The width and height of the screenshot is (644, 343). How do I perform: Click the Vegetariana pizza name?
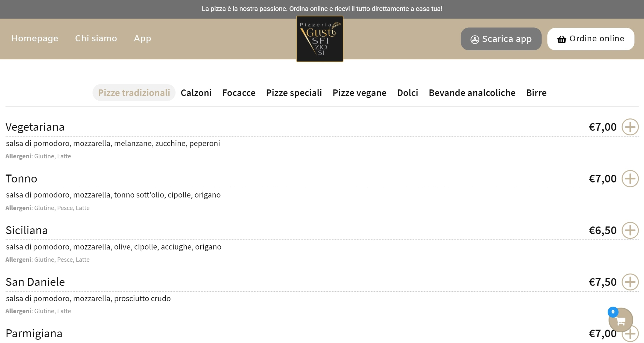(35, 127)
